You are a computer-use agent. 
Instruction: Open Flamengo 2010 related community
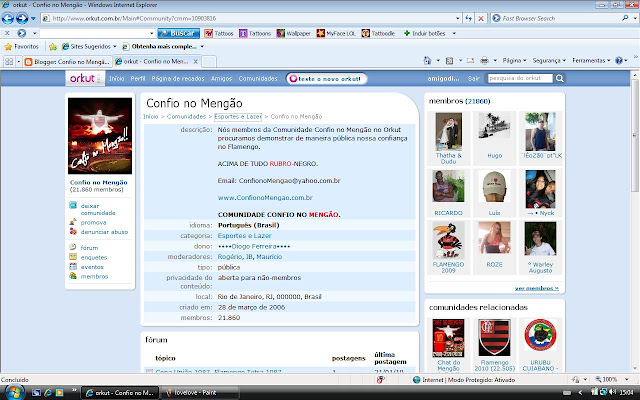[x=494, y=338]
